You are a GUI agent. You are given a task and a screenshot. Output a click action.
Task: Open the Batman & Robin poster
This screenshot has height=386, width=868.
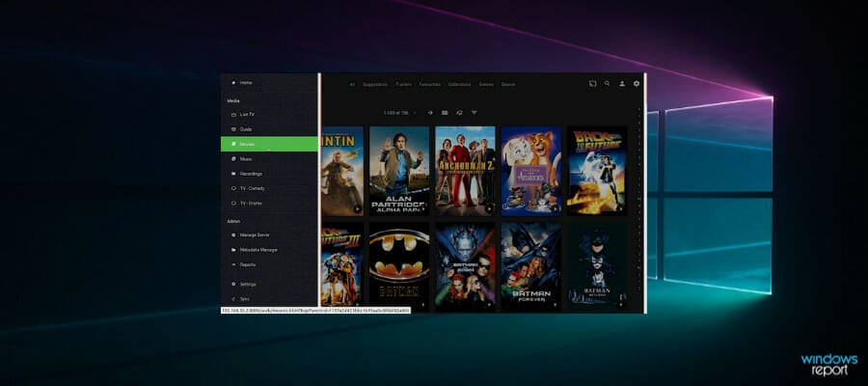[465, 266]
